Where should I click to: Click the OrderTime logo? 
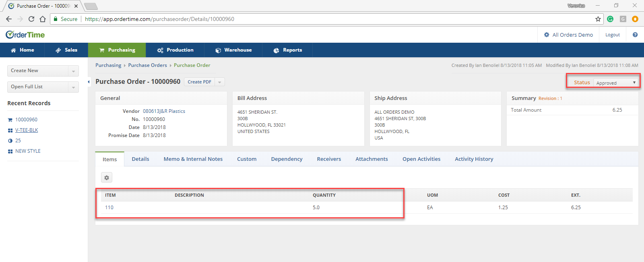pos(25,35)
